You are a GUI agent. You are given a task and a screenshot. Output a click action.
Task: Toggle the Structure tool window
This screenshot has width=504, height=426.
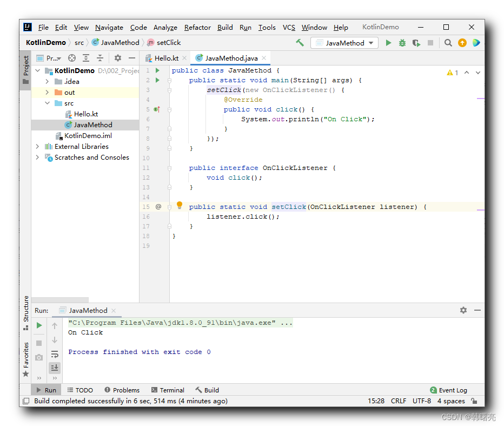point(26,313)
